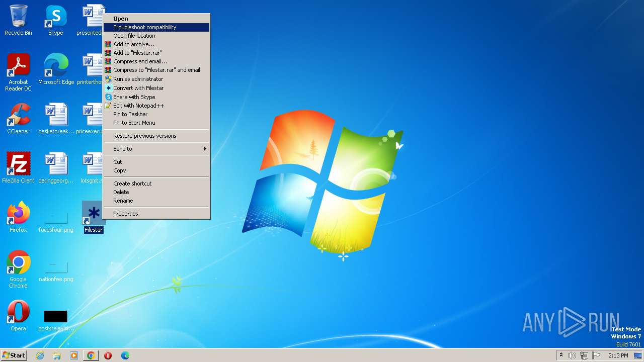Viewport: 644px width, 362px height.
Task: Select the Firefox desktop shortcut
Action: point(18,217)
